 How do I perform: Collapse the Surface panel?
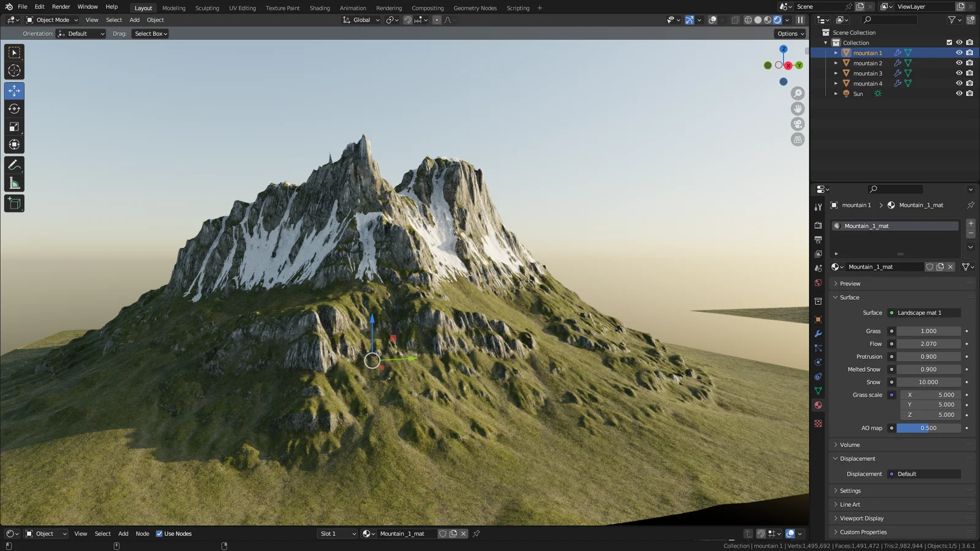[835, 297]
